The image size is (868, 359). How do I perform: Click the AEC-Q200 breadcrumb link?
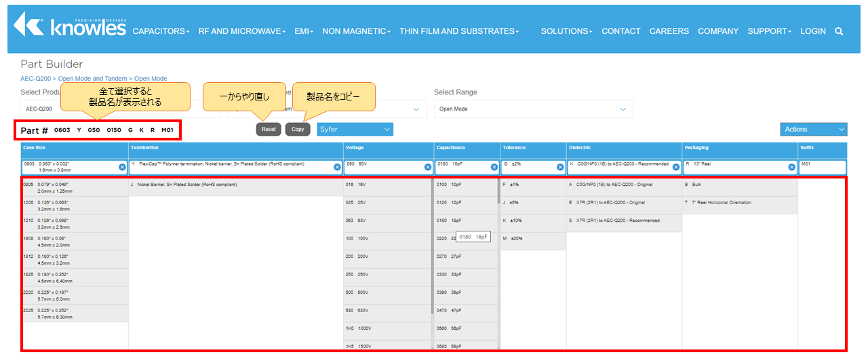[36, 79]
